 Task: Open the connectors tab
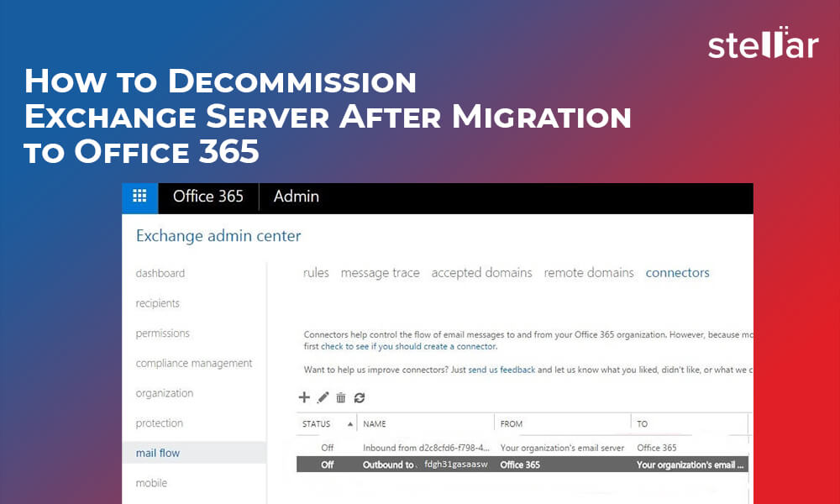677,273
